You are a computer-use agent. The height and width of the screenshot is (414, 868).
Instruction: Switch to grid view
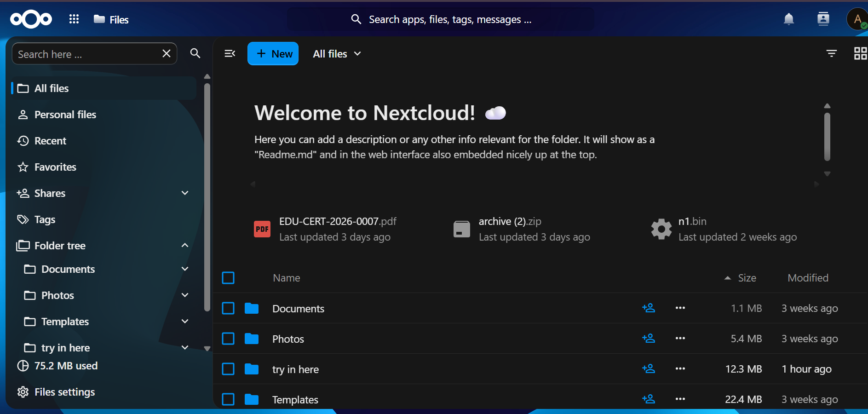click(860, 53)
